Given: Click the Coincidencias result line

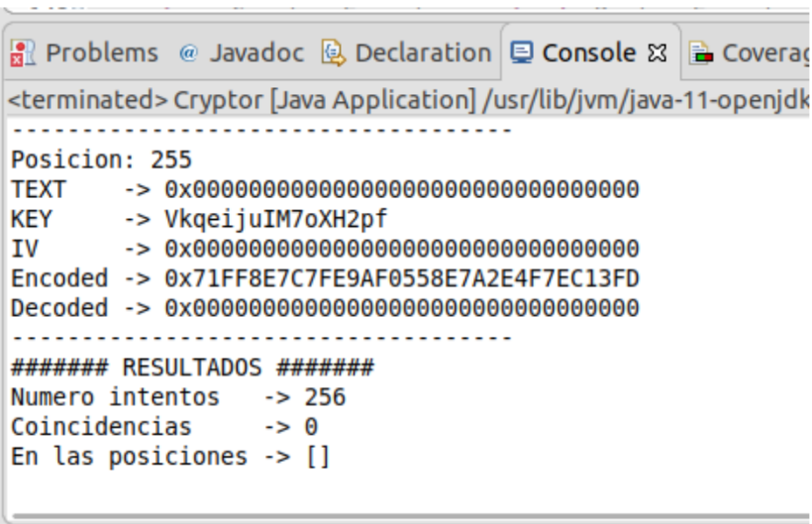Looking at the screenshot, I should tap(163, 428).
